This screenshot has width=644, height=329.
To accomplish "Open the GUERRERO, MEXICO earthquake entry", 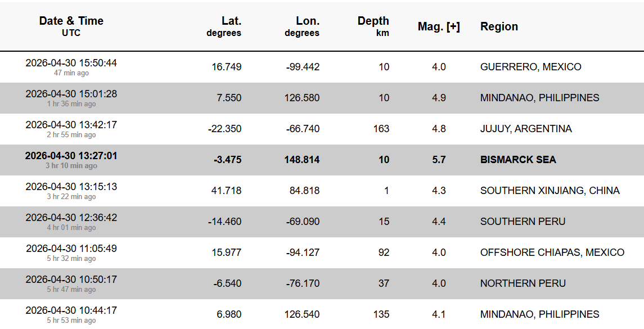I will 530,67.
